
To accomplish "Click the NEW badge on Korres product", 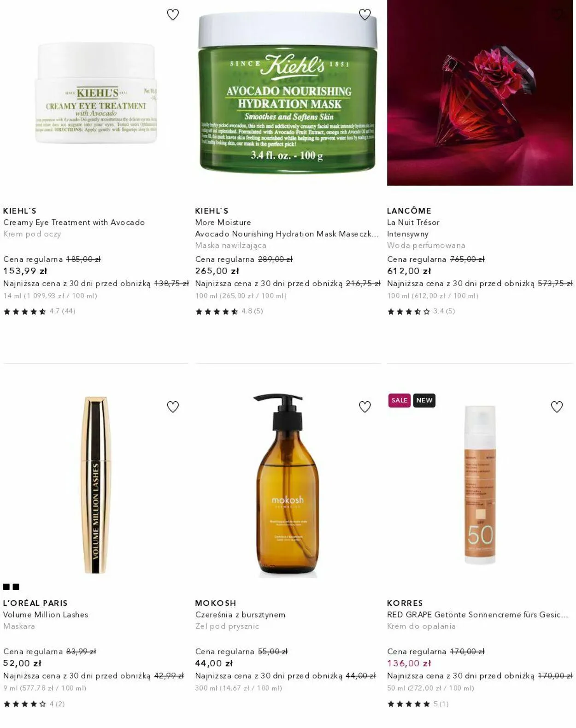I will (x=424, y=400).
